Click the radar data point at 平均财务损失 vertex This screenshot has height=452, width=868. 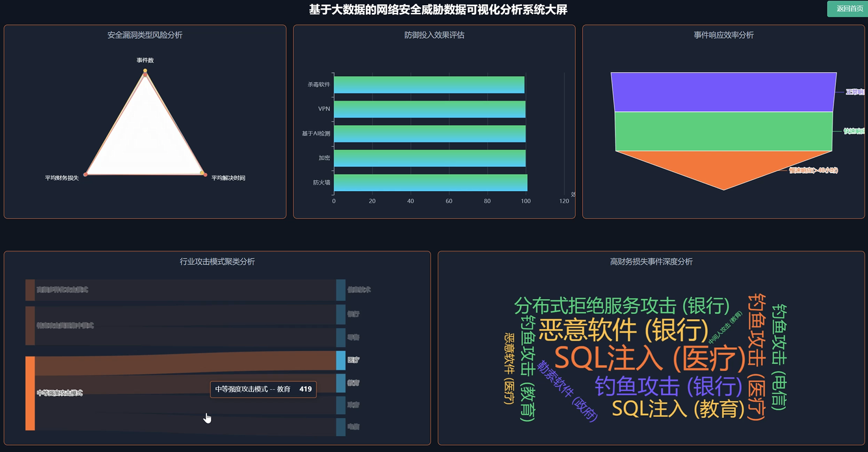click(x=86, y=174)
